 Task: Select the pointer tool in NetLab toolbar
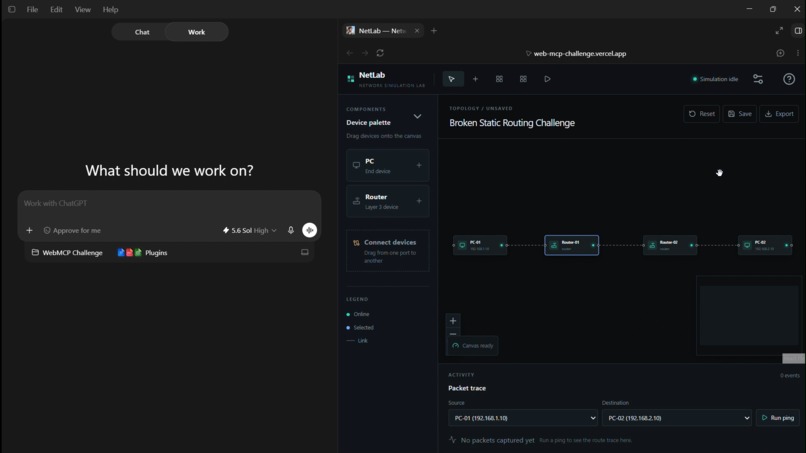point(452,79)
